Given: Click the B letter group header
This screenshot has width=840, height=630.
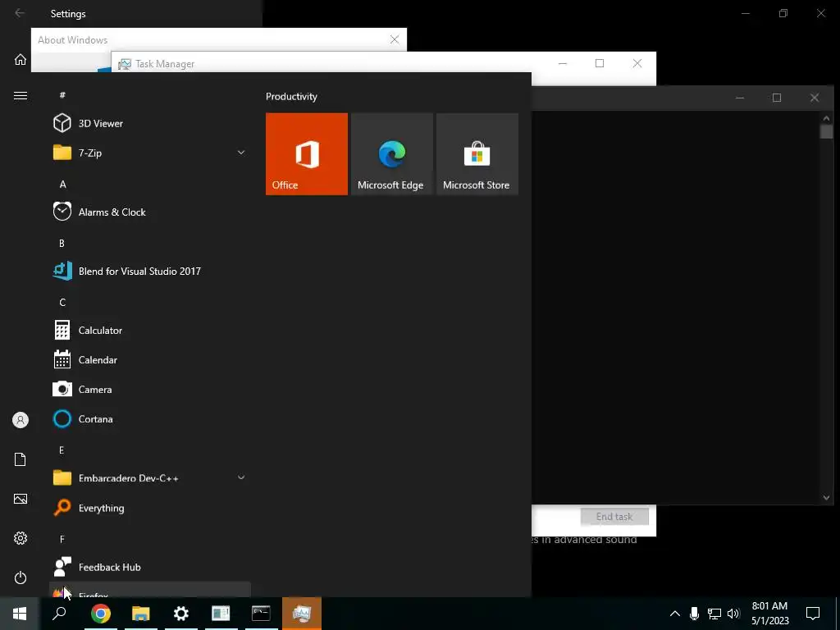Looking at the screenshot, I should (62, 243).
